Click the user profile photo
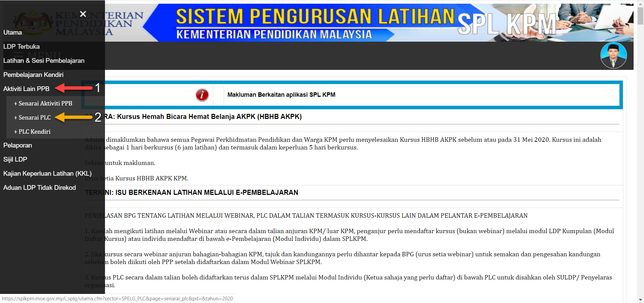 [x=613, y=55]
